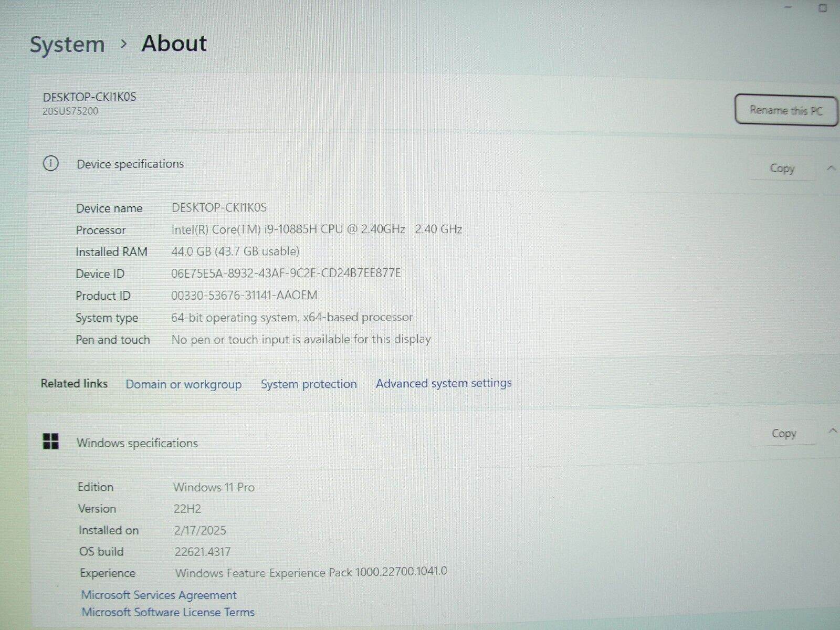Minimize the Settings window
Viewport: 840px width, 630px height.
point(788,7)
